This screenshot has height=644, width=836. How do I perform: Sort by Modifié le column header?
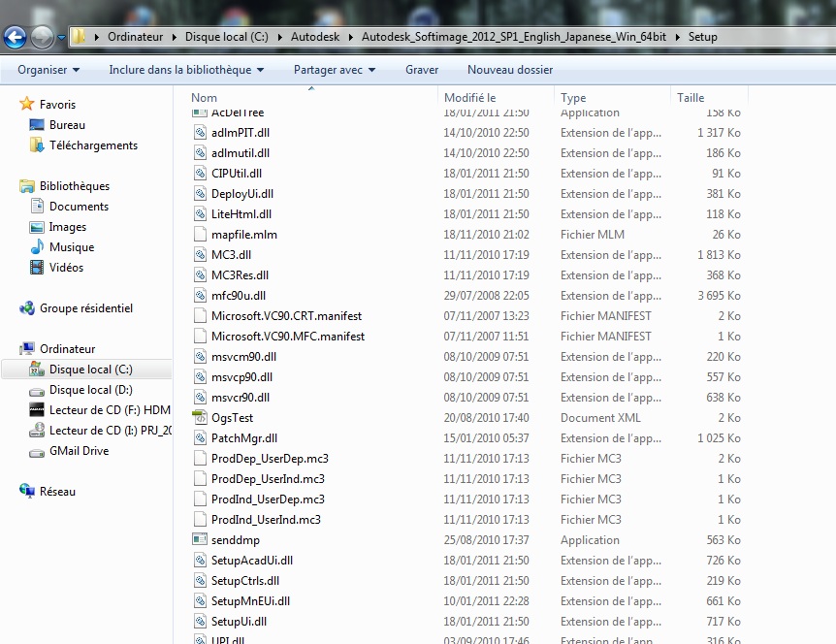[469, 98]
